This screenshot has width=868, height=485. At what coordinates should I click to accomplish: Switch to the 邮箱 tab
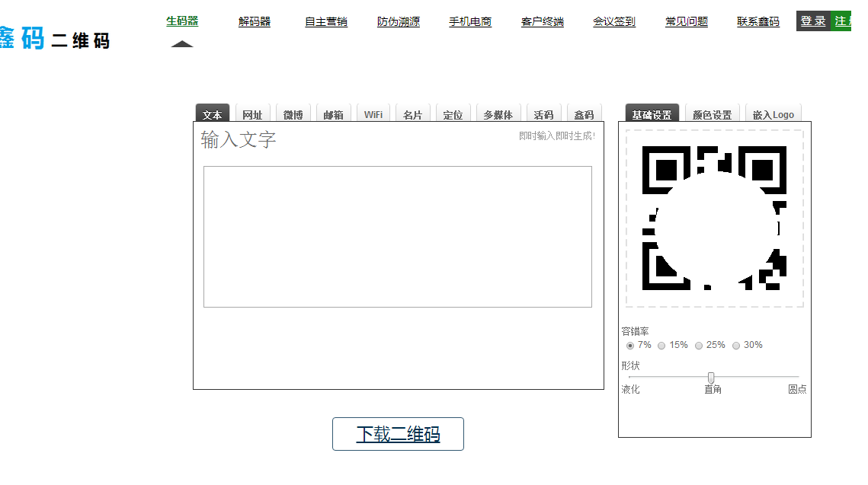click(x=333, y=113)
